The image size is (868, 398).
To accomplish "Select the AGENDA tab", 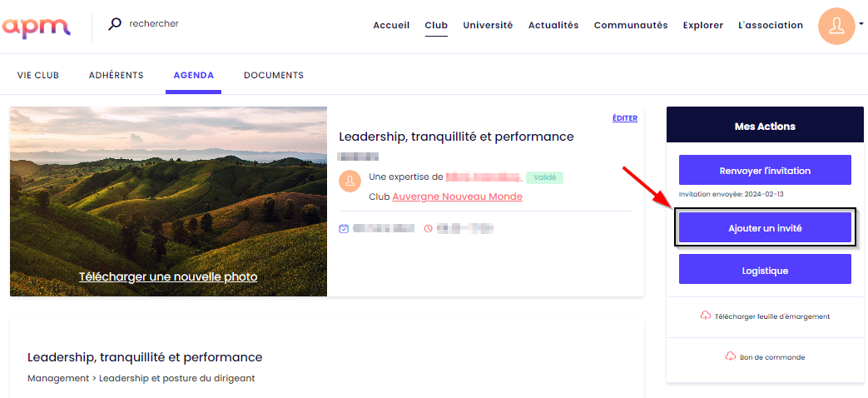I will [194, 75].
